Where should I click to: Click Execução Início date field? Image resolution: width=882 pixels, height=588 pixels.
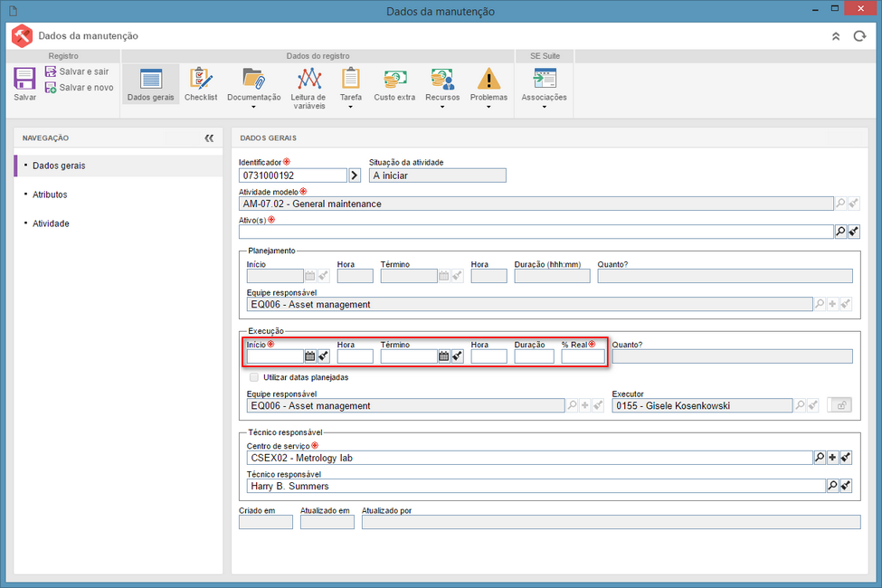pyautogui.click(x=275, y=356)
